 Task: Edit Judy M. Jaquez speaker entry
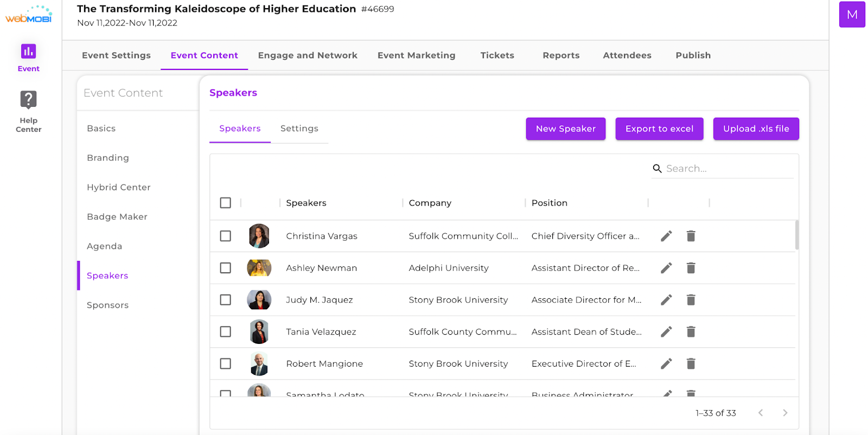666,300
